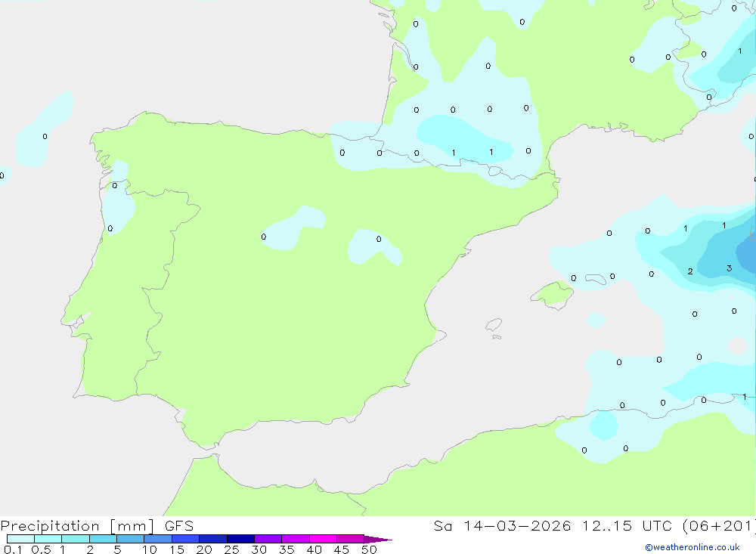This screenshot has height=554, width=756.
Task: Click the date '14-03-2026' in the footer
Action: [517, 526]
